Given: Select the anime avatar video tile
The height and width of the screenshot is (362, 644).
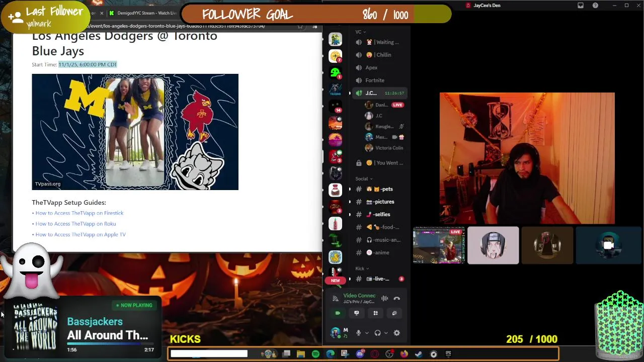Looking at the screenshot, I should tap(493, 245).
